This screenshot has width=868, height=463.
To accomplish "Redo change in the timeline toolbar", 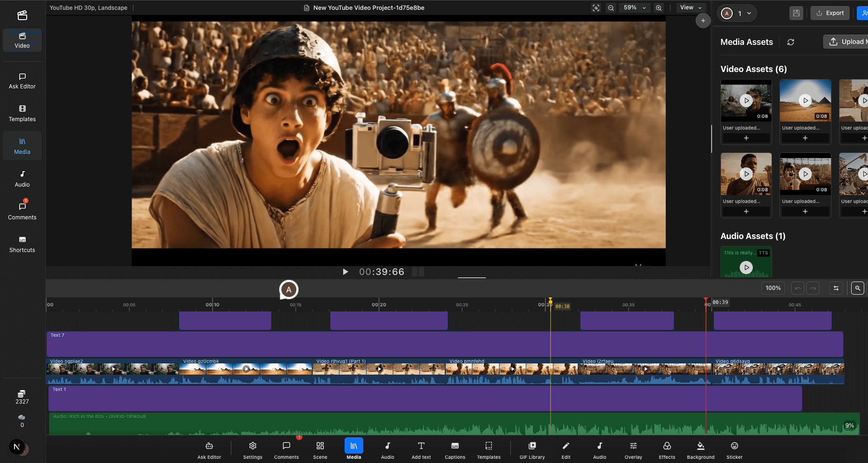I will pyautogui.click(x=813, y=288).
